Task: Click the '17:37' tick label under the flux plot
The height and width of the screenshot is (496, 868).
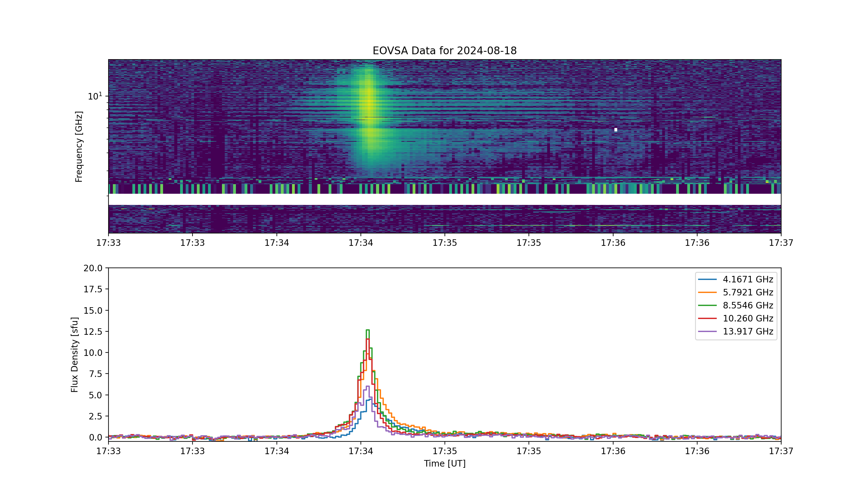Action: (781, 451)
